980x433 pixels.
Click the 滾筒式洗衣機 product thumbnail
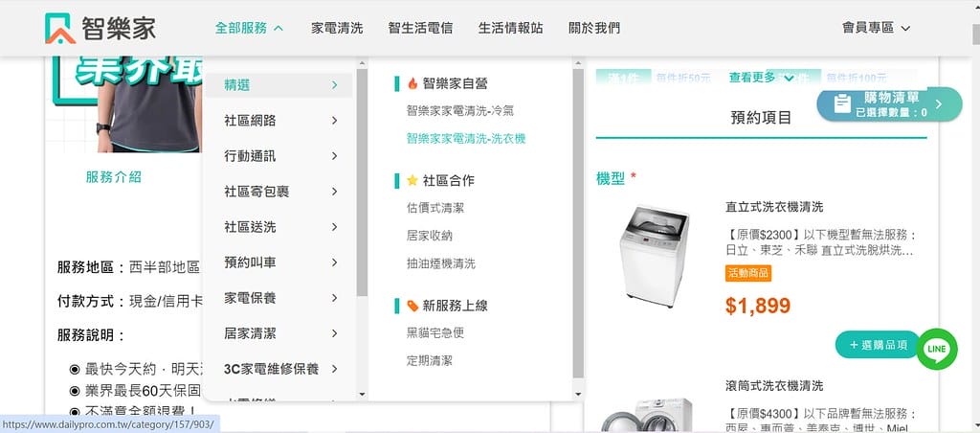coord(646,415)
